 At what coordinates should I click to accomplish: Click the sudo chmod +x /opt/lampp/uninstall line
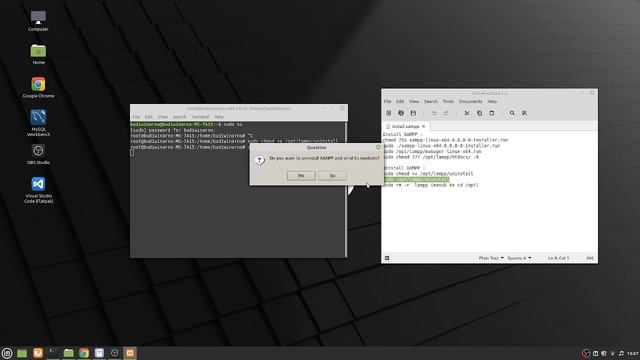coord(428,173)
